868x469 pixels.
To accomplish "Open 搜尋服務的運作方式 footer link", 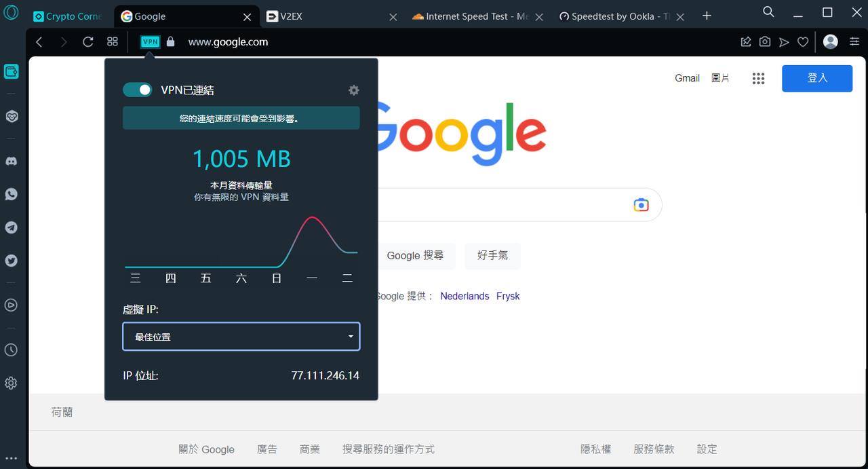I will click(389, 449).
